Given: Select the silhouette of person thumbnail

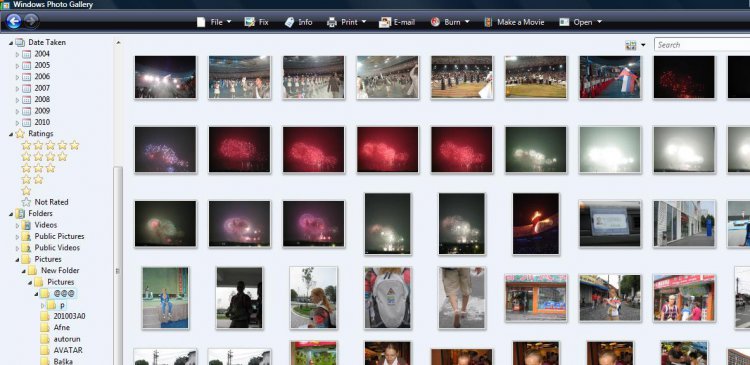Looking at the screenshot, I should pyautogui.click(x=239, y=298).
